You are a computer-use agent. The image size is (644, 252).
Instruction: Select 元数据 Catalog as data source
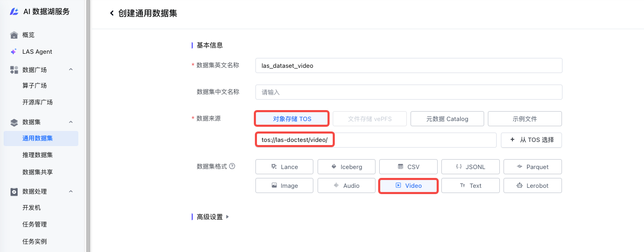click(447, 119)
